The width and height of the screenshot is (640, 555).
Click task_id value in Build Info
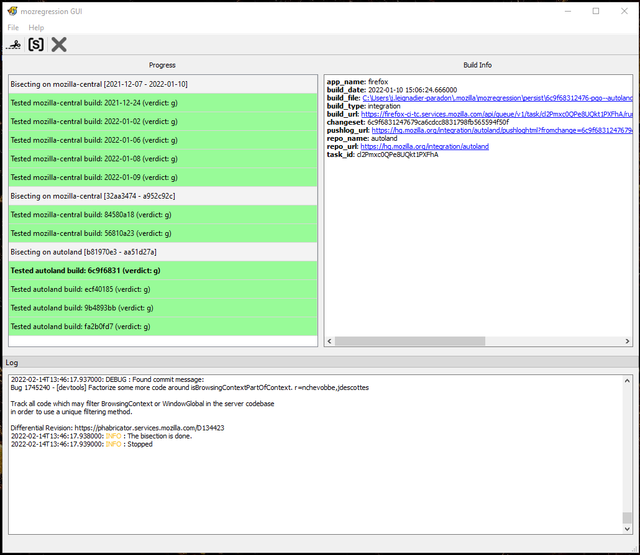pos(397,155)
